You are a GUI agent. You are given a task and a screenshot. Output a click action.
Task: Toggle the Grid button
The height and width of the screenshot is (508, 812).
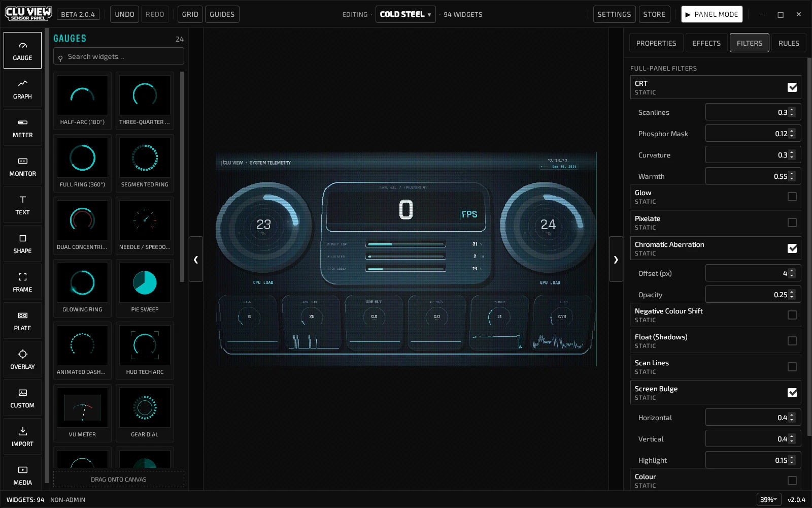pos(190,14)
